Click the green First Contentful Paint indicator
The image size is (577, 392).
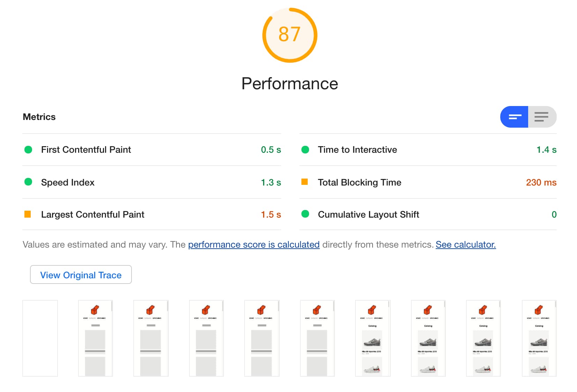coord(28,150)
